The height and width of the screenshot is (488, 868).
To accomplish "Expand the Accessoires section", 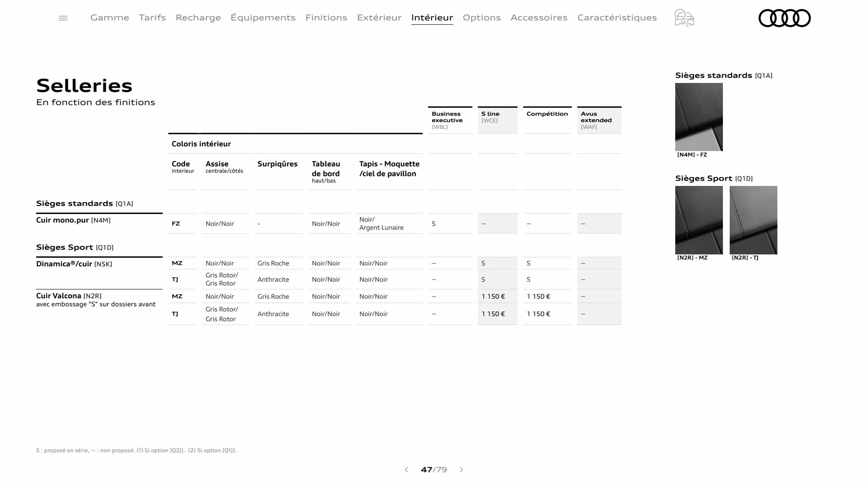I will coord(538,17).
